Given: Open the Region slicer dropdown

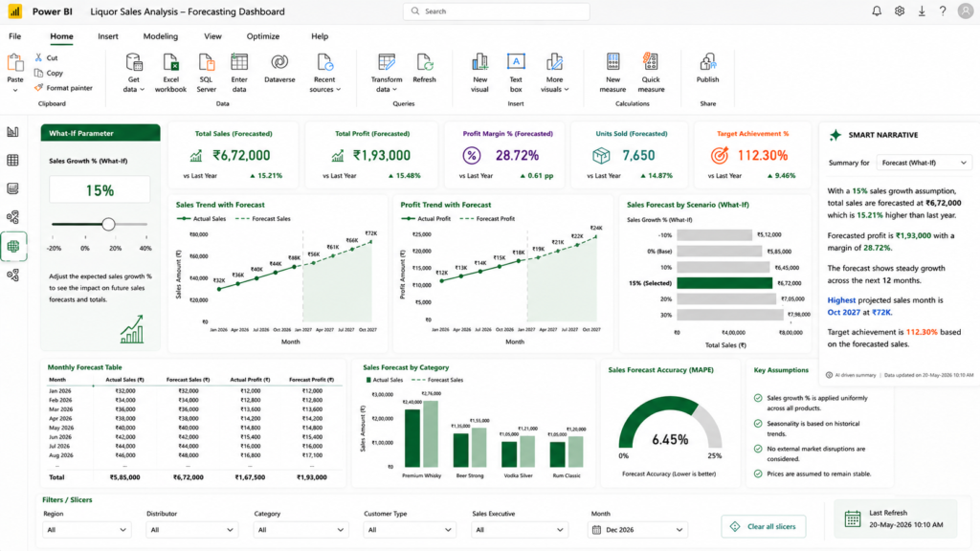Looking at the screenshot, I should pyautogui.click(x=86, y=530).
